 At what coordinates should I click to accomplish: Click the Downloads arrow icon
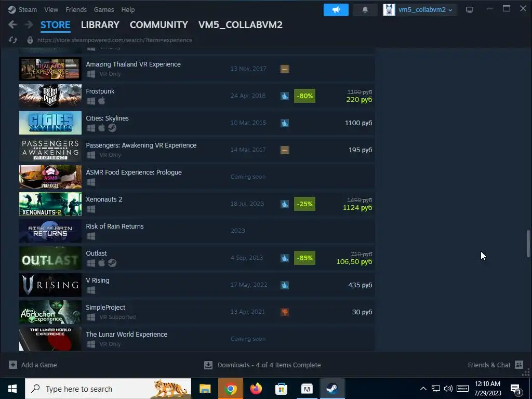pos(208,365)
